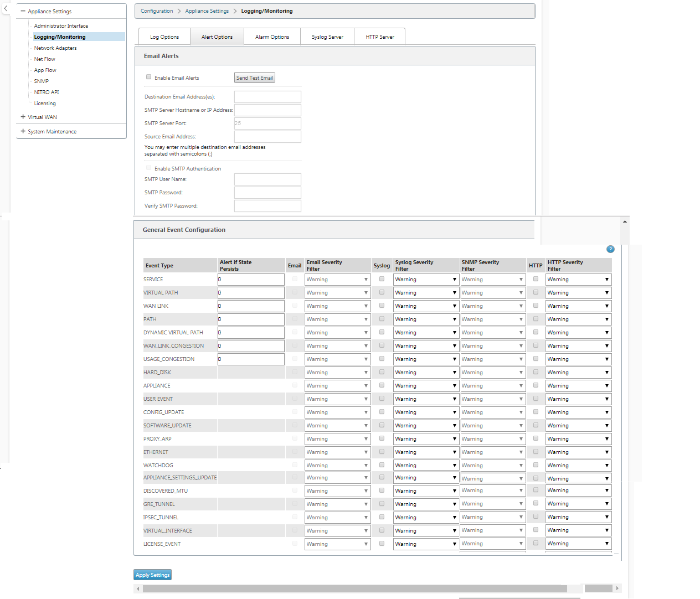700x599 pixels.
Task: Open Syslog Severity Filter dropdown for SERVICE
Action: (x=426, y=280)
